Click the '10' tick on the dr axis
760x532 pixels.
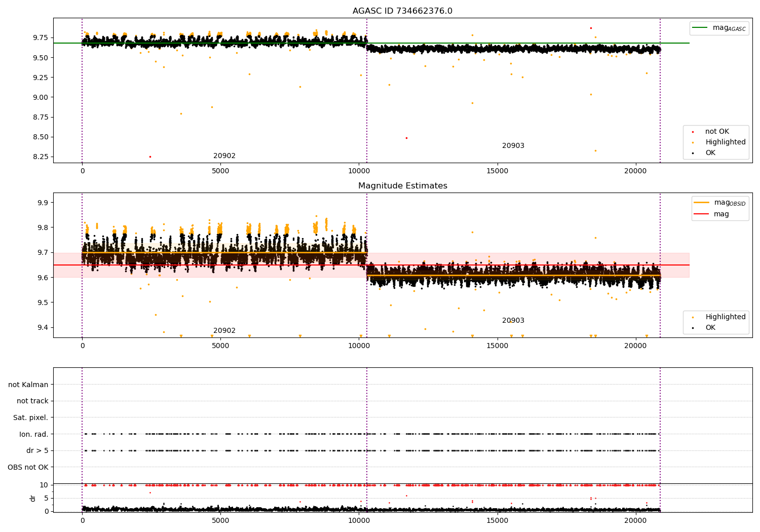(44, 485)
